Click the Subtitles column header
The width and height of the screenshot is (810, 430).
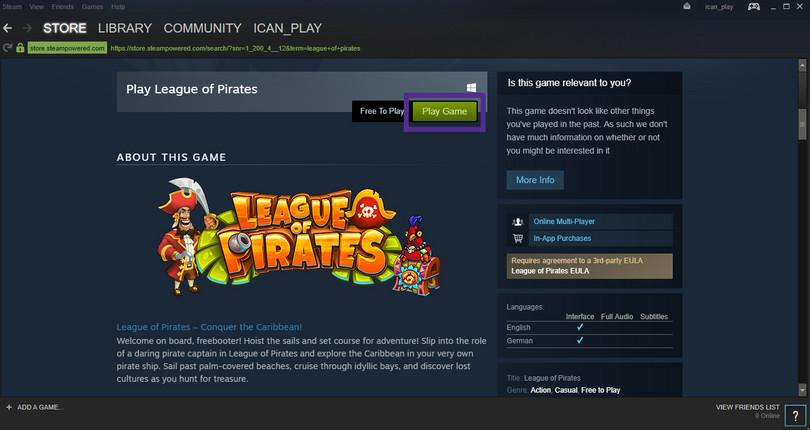tap(654, 316)
